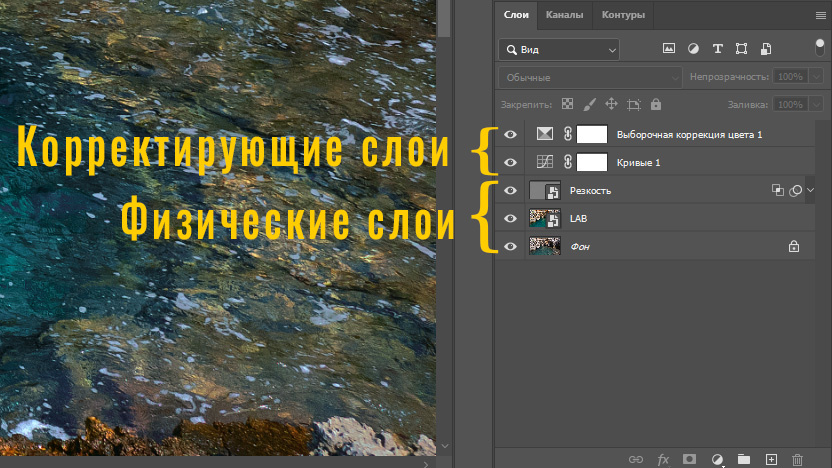The width and height of the screenshot is (832, 468).
Task: Open the Каналы tab
Action: 564,15
